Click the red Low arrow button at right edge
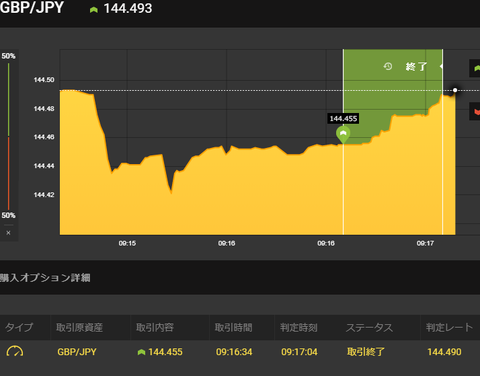 [475, 112]
